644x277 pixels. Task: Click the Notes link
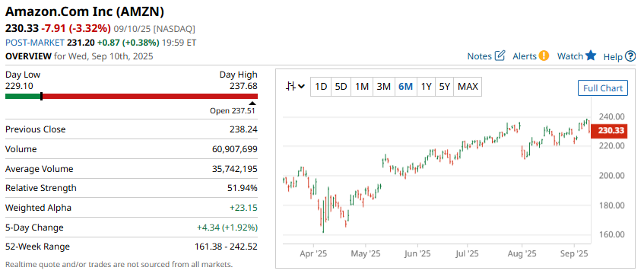coord(479,56)
